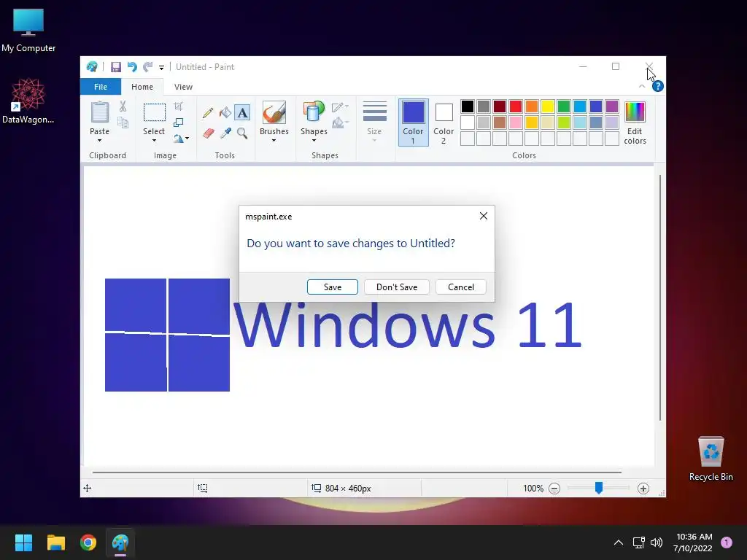Open the File menu
The width and height of the screenshot is (747, 560).
coord(101,87)
